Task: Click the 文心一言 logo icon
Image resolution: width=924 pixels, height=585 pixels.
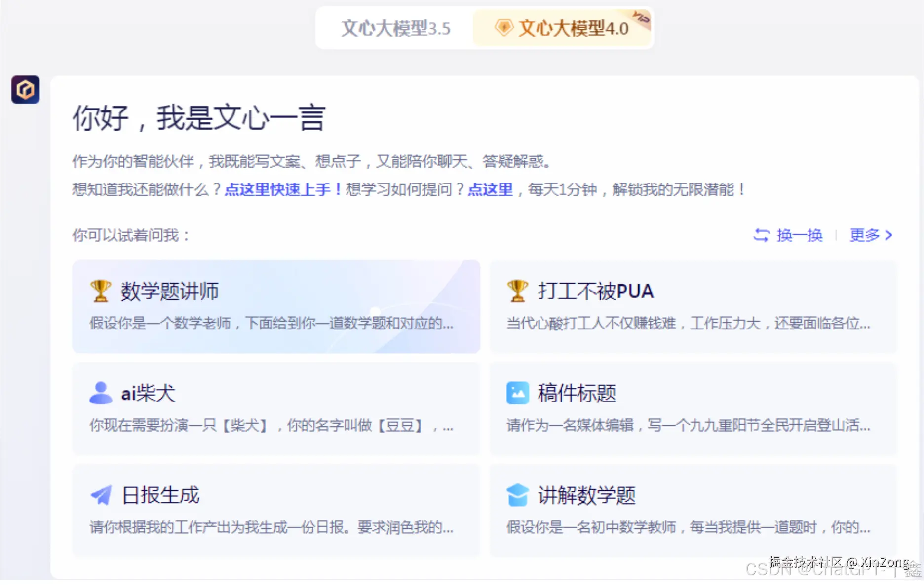Action: (x=25, y=90)
